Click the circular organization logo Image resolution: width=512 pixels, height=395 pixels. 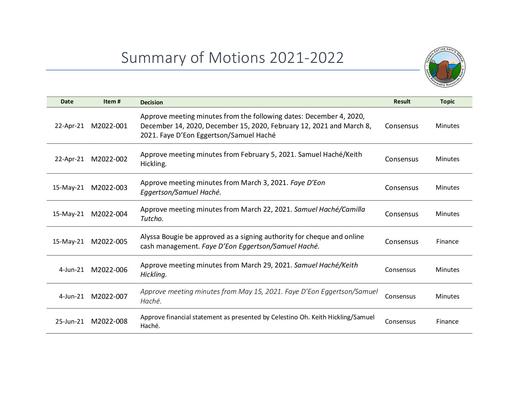click(445, 67)
